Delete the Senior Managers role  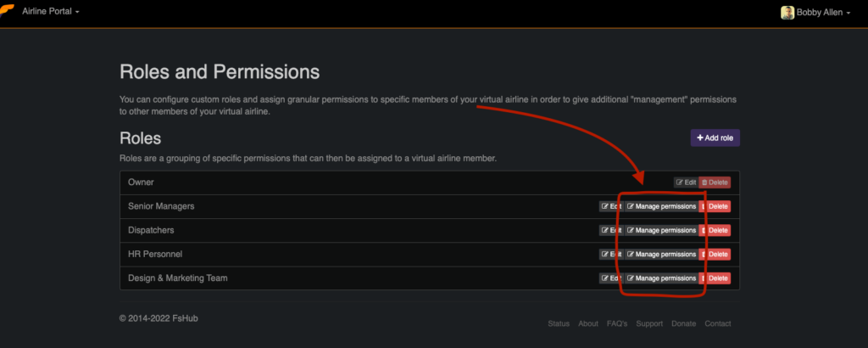(714, 206)
